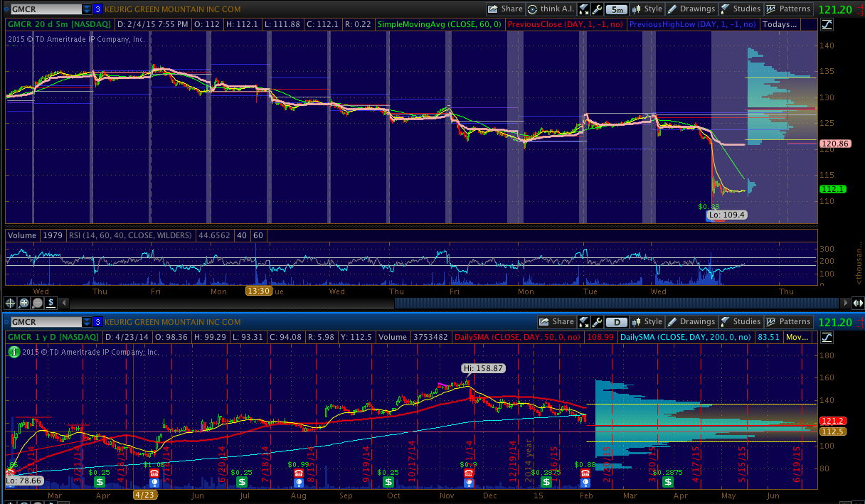Open the 5m timeframe selector

[617, 9]
